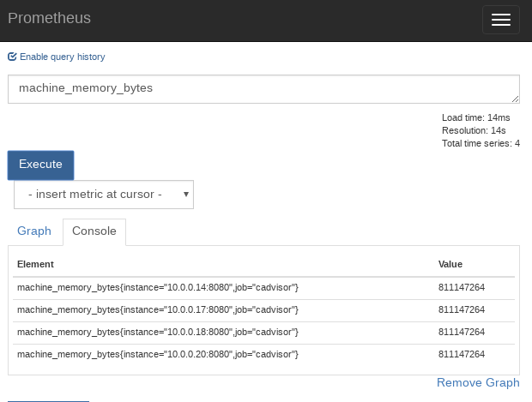Select the row for instance 10.0.0.18:8080

point(263,333)
